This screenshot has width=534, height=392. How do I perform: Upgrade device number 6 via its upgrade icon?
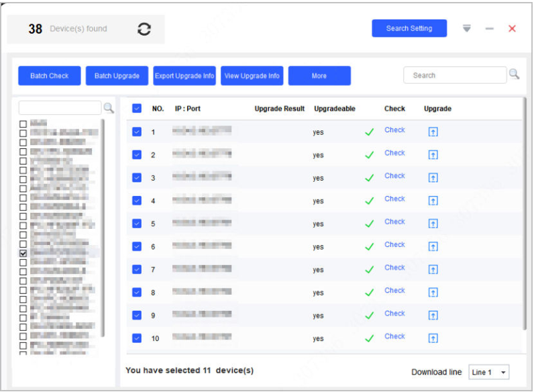[x=433, y=246]
